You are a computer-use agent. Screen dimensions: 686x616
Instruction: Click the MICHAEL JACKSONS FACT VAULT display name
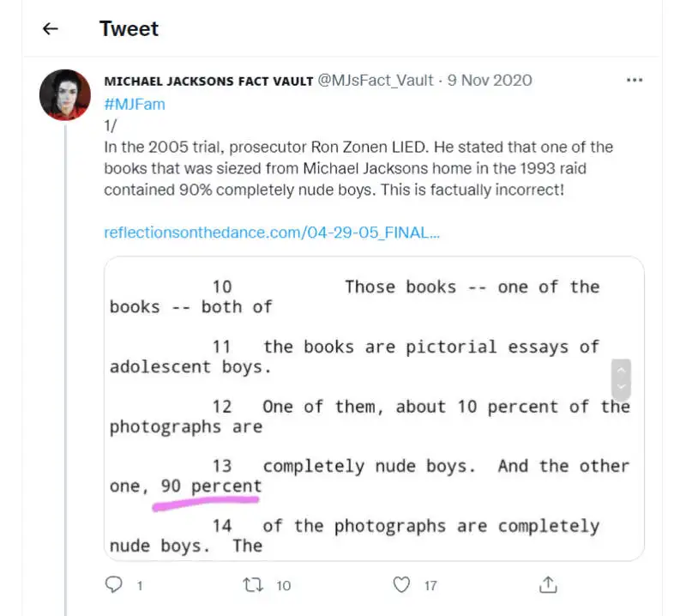coord(208,81)
